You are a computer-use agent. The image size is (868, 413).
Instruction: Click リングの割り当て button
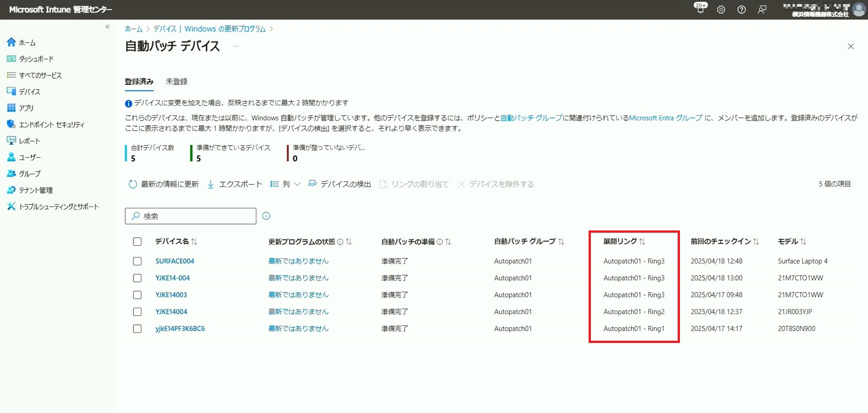[414, 184]
